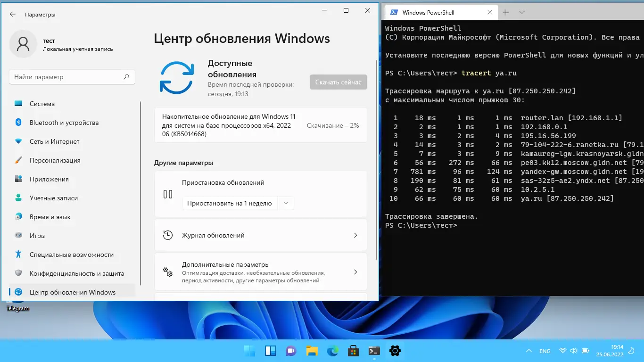Expand the Журнал обновлений chevron
Image resolution: width=644 pixels, height=362 pixels.
pyautogui.click(x=355, y=235)
